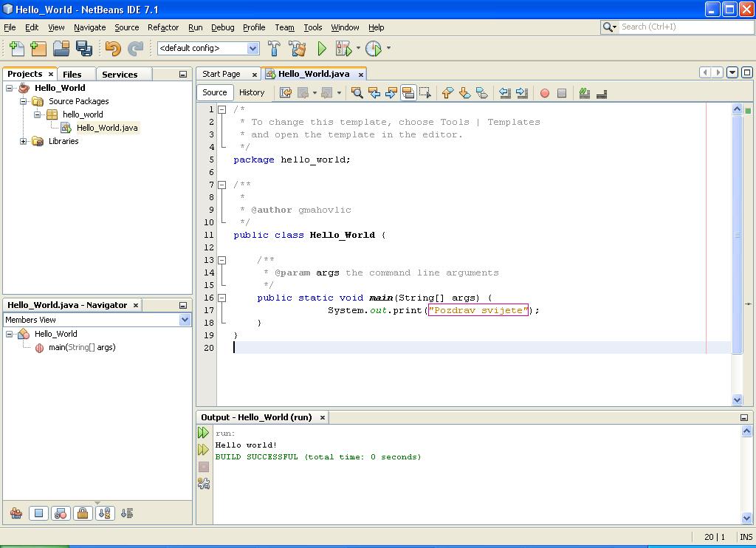Click the editor's vertical scrollbar down arrow
This screenshot has width=756, height=548.
(x=737, y=400)
